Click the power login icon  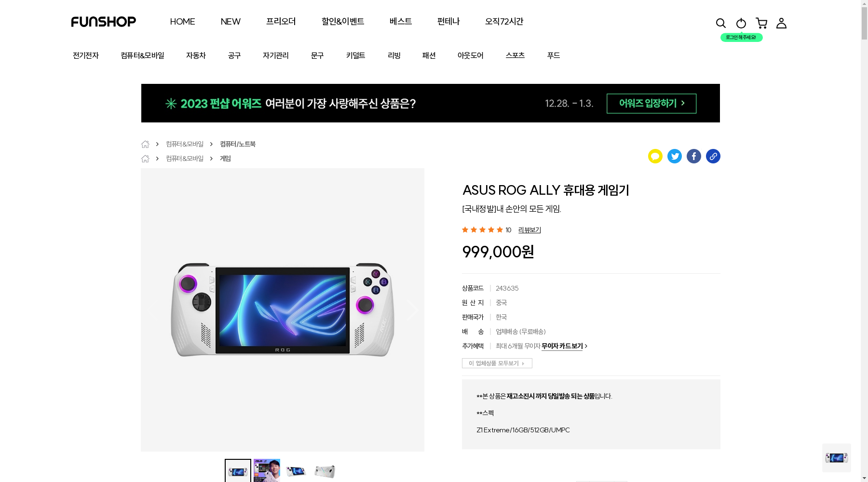[741, 23]
